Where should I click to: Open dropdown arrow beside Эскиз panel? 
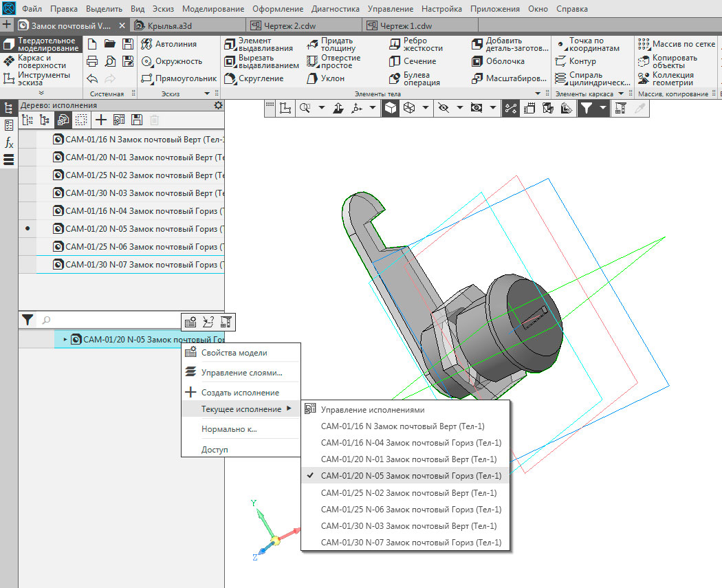207,94
